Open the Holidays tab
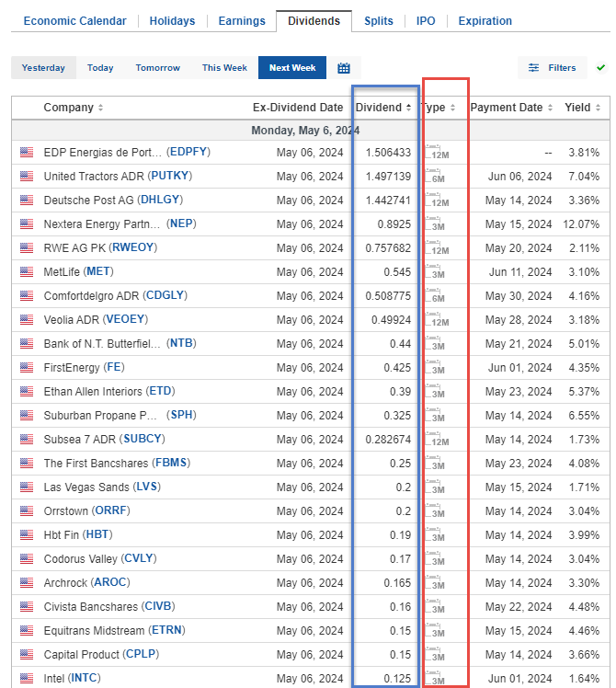Image resolution: width=616 pixels, height=688 pixels. 172,21
